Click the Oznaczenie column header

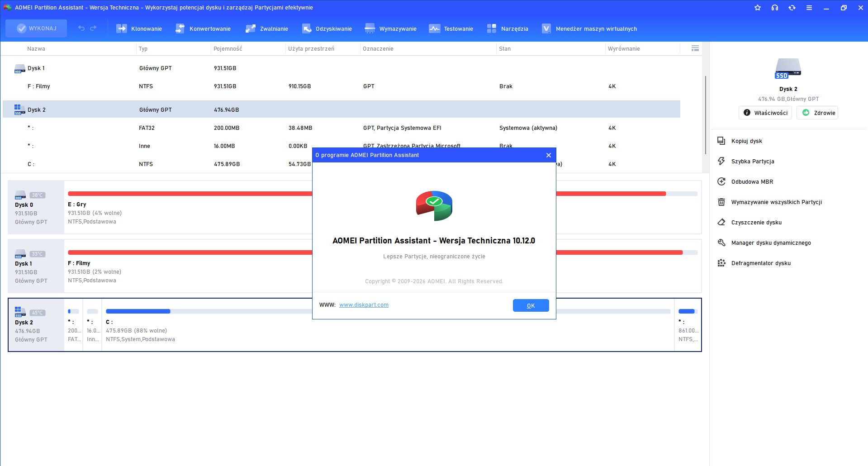click(378, 49)
